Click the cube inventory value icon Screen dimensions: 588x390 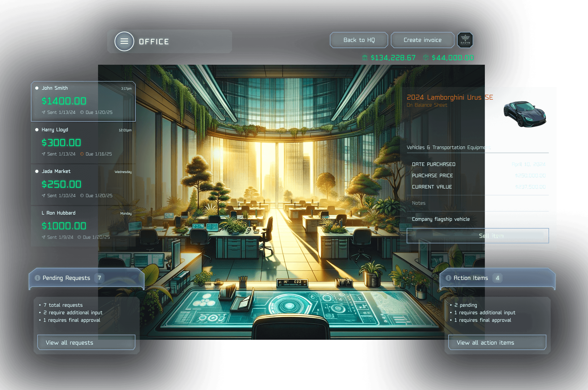coord(426,57)
